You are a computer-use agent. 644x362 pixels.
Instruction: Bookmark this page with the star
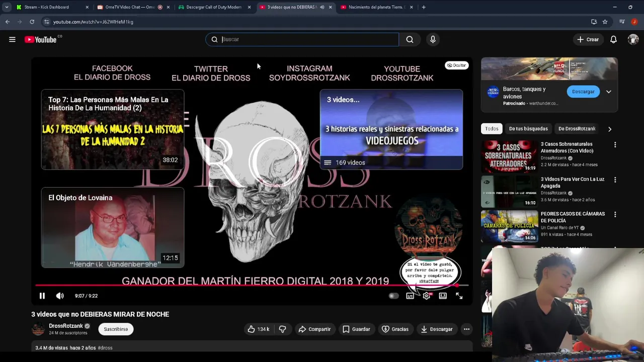tap(605, 22)
